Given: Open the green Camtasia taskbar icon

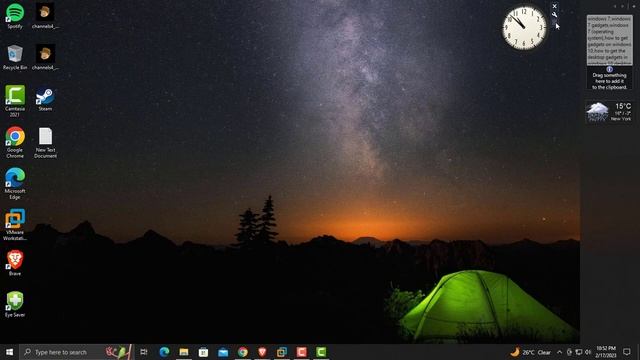Looking at the screenshot, I should [321, 352].
